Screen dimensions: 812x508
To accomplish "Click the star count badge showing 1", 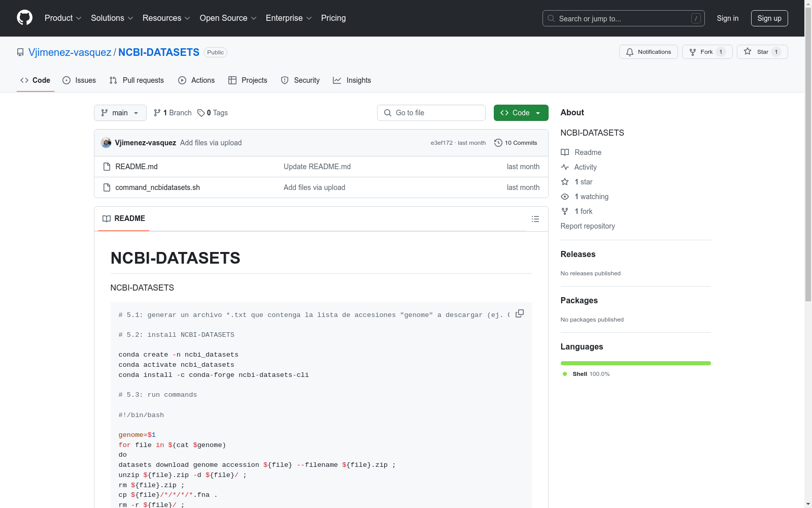I will click(x=776, y=52).
